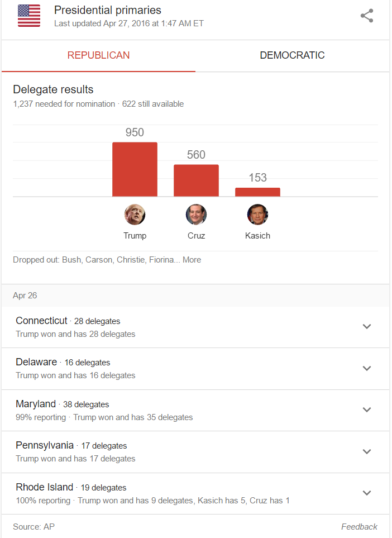Click Cruz's candidate photo
The width and height of the screenshot is (392, 538).
coord(196,215)
